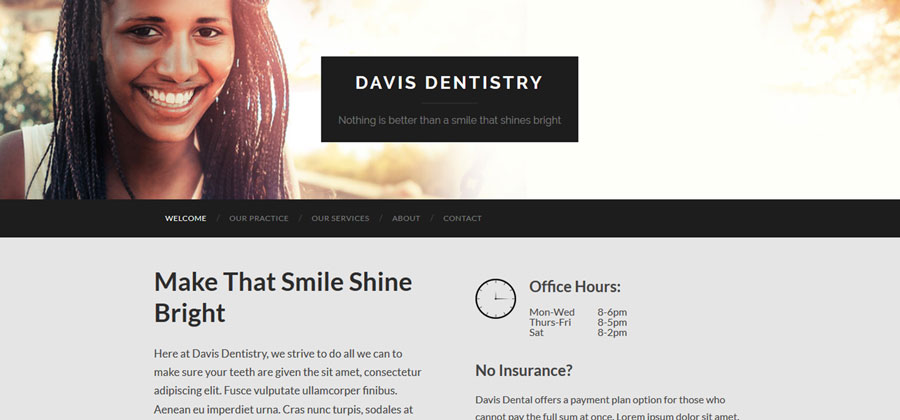Select the Mon-Wed hours row
This screenshot has height=420, width=900.
pyautogui.click(x=578, y=312)
